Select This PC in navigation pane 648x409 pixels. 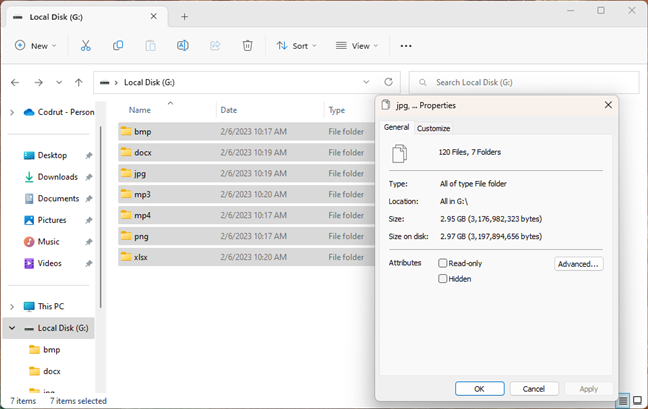[x=50, y=307]
